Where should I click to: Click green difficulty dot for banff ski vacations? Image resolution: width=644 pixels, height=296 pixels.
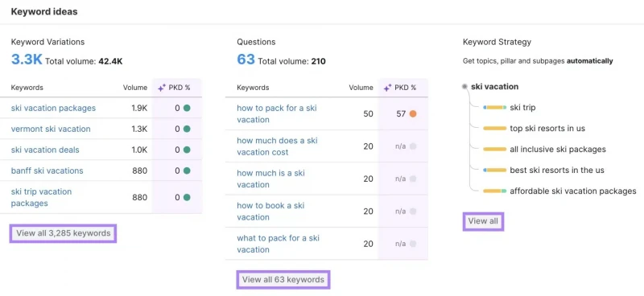point(187,171)
